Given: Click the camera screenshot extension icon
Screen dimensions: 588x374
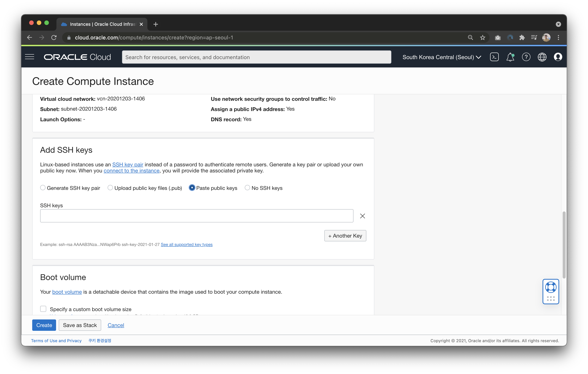Looking at the screenshot, I should pos(497,38).
